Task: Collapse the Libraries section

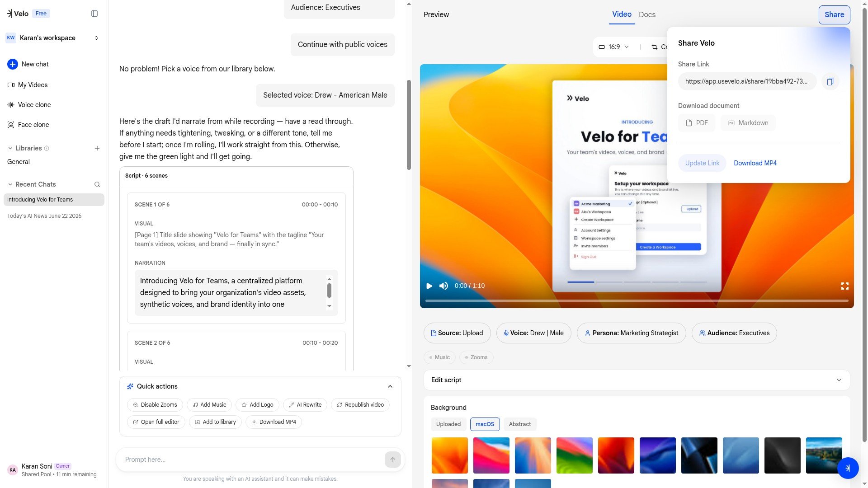Action: coord(10,148)
